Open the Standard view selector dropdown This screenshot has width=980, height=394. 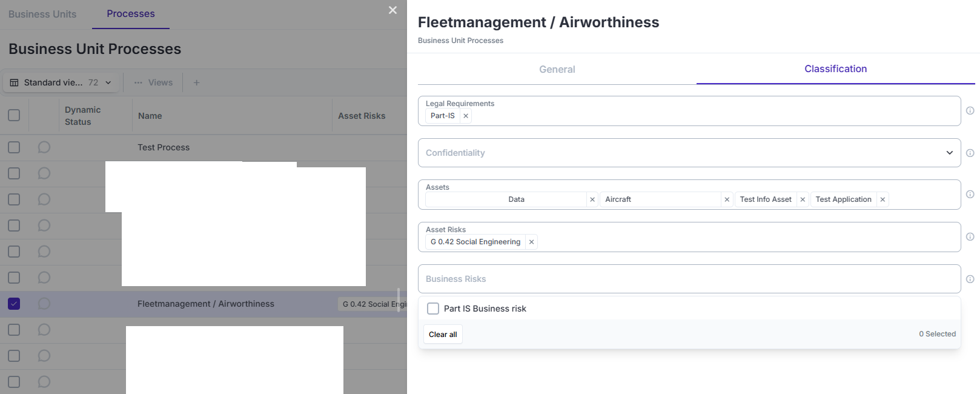(61, 82)
